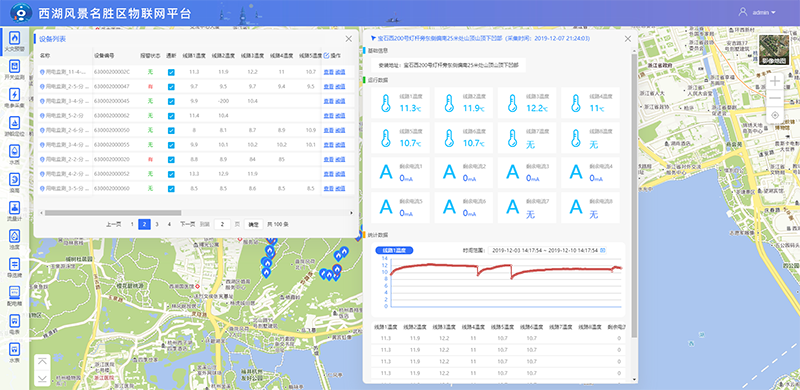Viewport: 800px width, 390px height.
Task: Collapse sidebar with bottom down-arrow button
Action: [43, 378]
